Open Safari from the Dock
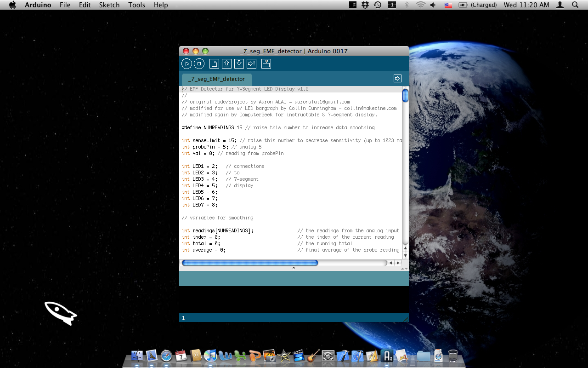This screenshot has height=368, width=588. point(166,356)
